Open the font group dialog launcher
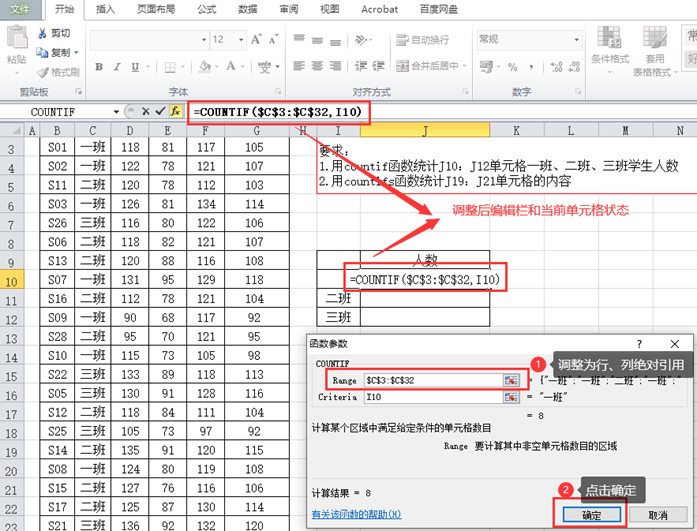Viewport: 697px width, 531px height. pyautogui.click(x=278, y=91)
